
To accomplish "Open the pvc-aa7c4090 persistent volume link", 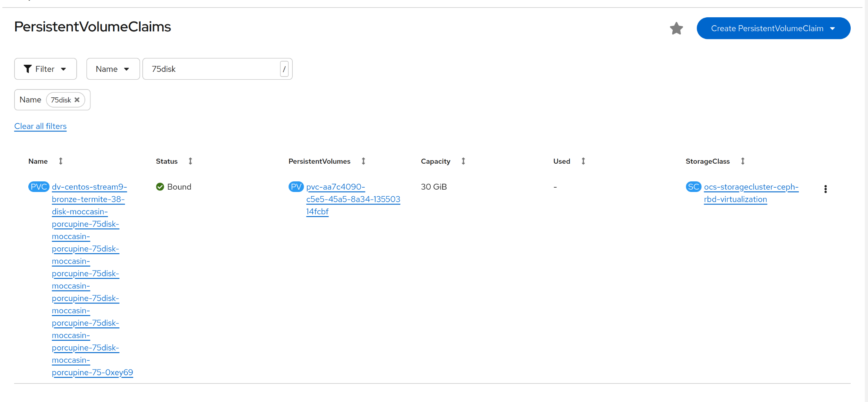I will click(x=353, y=199).
